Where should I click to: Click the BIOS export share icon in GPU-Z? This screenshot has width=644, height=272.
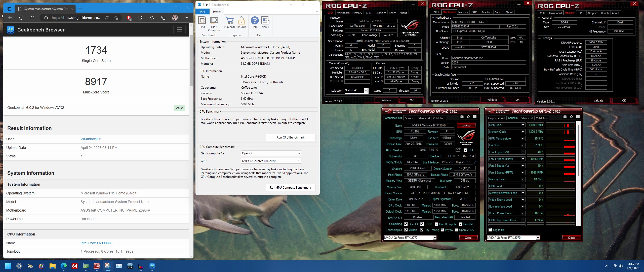tap(458, 150)
